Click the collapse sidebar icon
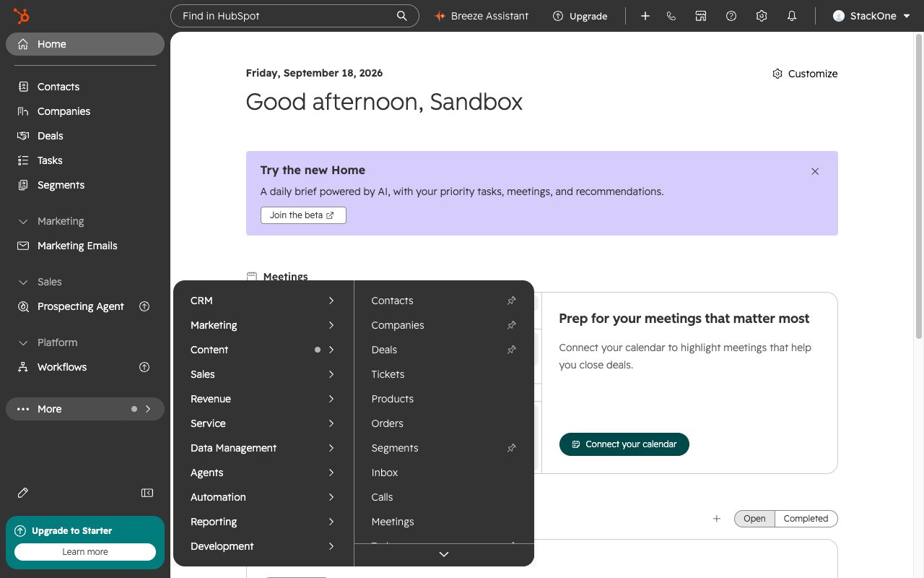This screenshot has height=578, width=924. (147, 493)
